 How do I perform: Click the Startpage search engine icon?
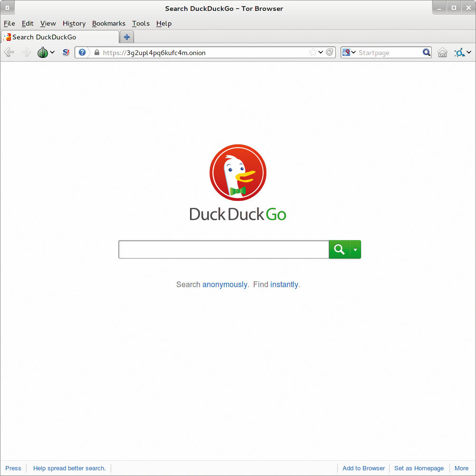(346, 53)
